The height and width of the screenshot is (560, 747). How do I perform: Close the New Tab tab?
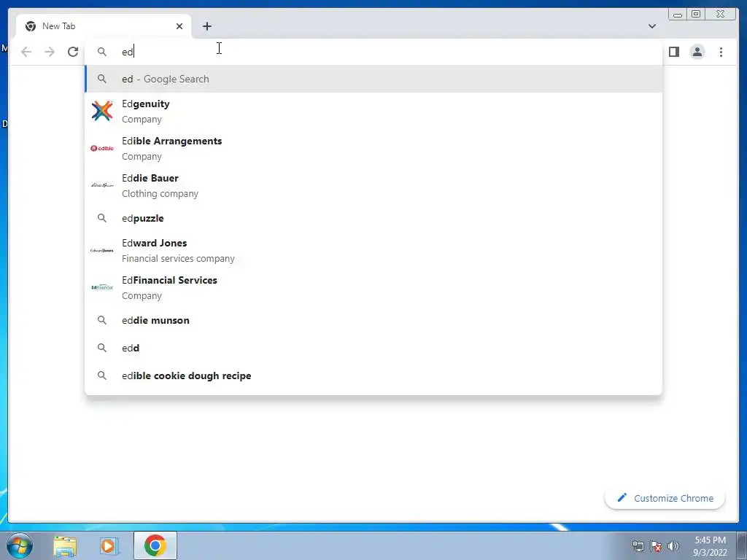click(x=179, y=26)
